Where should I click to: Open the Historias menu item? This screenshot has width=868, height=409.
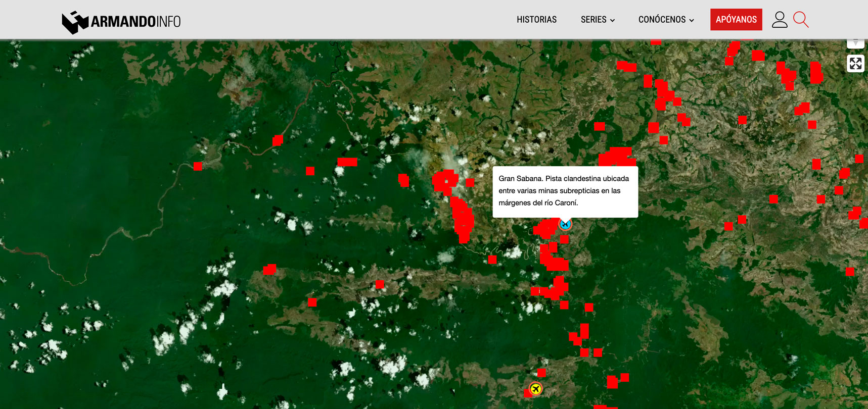click(536, 20)
